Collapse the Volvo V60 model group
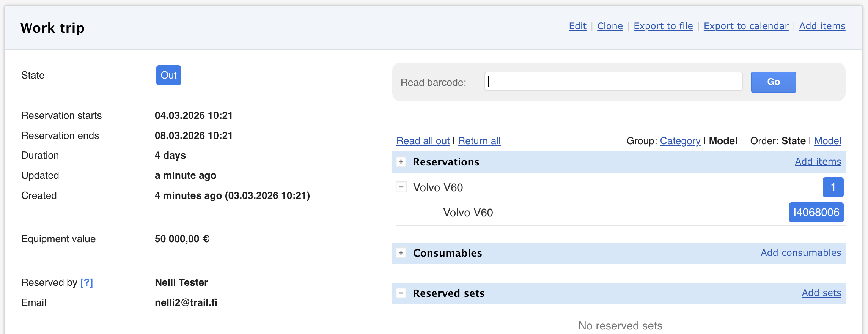 point(401,187)
